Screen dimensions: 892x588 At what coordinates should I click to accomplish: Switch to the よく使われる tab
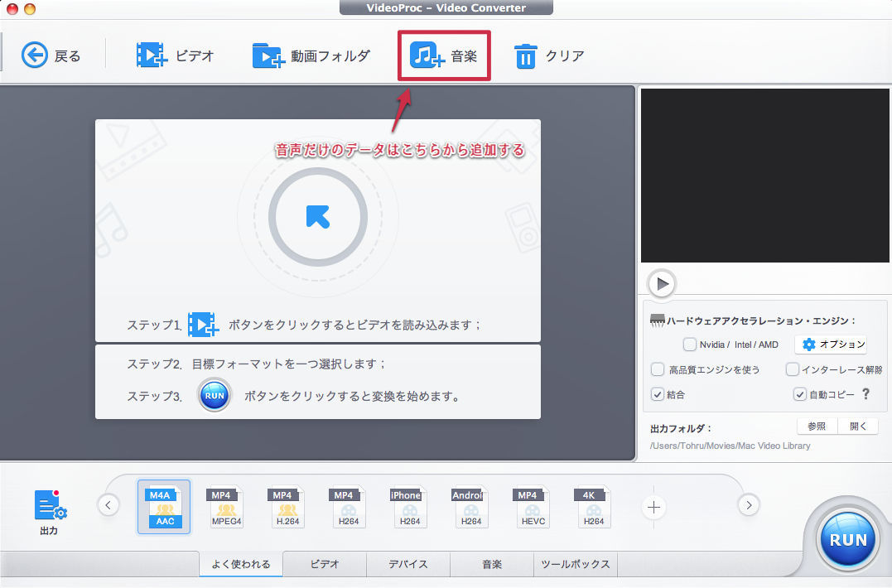241,563
